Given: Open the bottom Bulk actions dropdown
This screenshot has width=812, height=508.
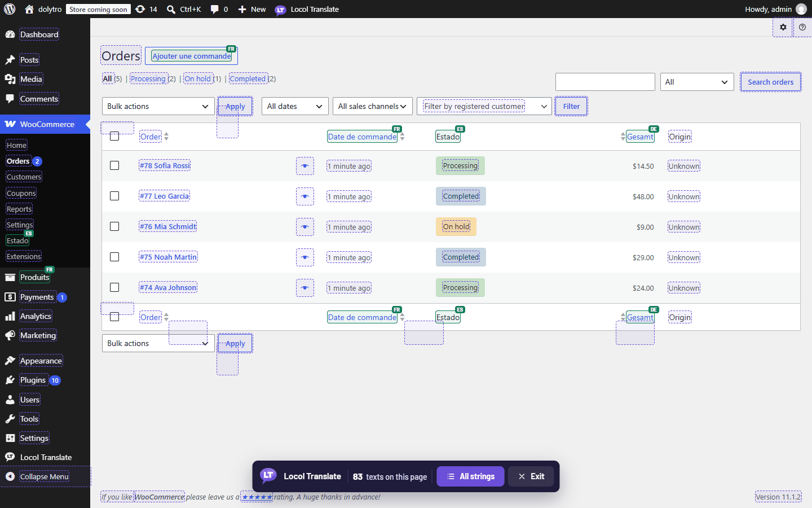Looking at the screenshot, I should (158, 343).
